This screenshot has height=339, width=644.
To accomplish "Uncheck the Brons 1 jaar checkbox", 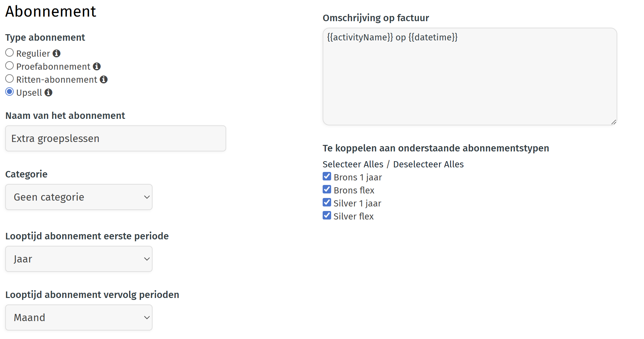I will point(327,177).
